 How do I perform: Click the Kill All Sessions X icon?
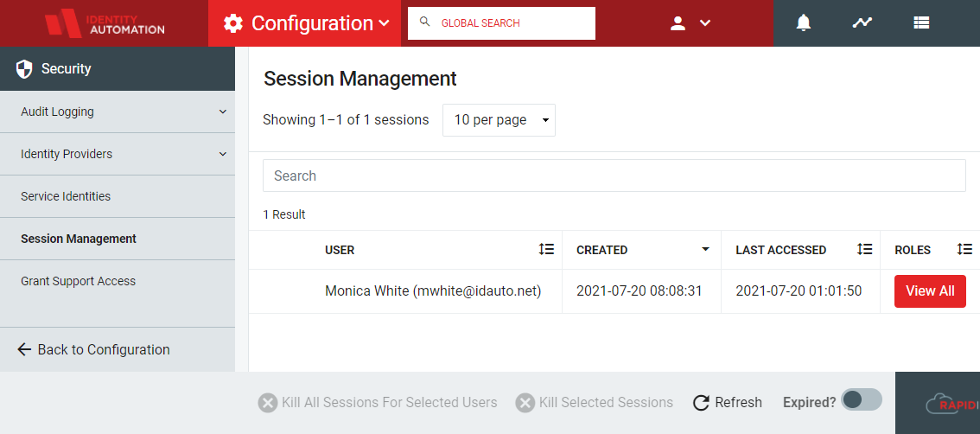click(268, 403)
